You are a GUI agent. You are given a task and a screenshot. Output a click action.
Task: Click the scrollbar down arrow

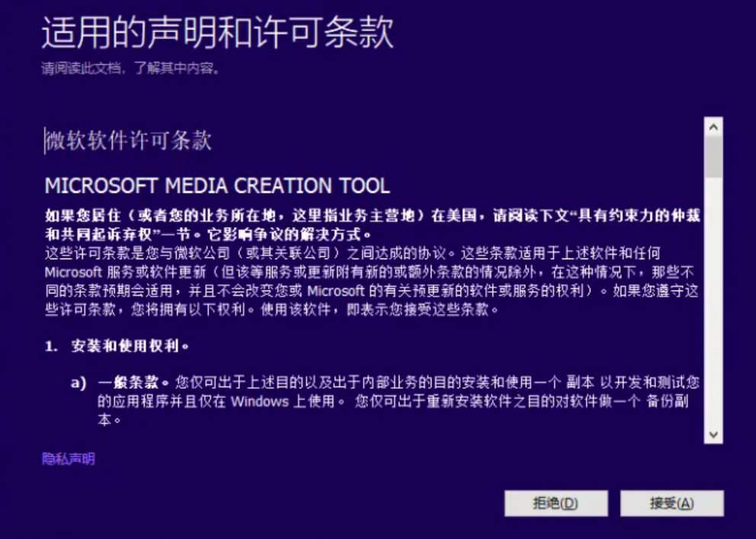[x=713, y=435]
